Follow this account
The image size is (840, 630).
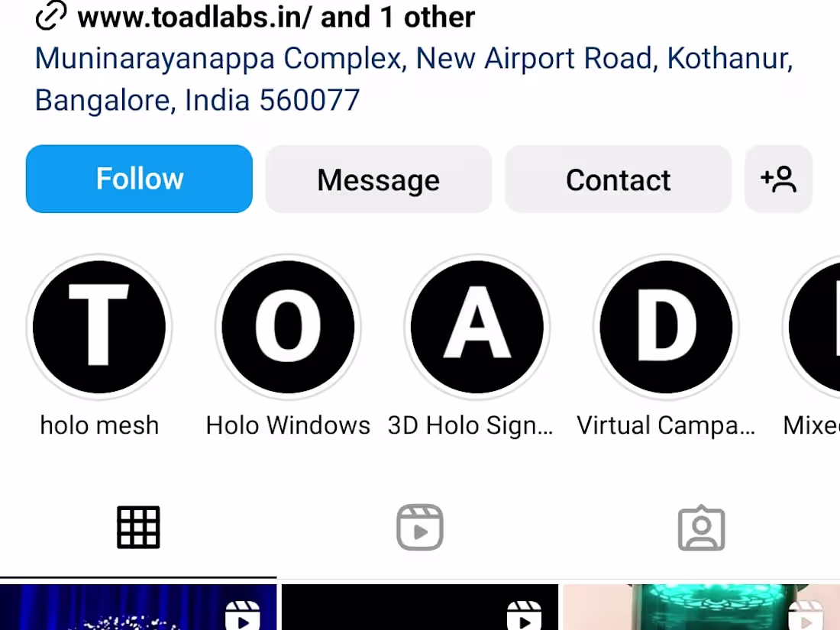(x=139, y=179)
